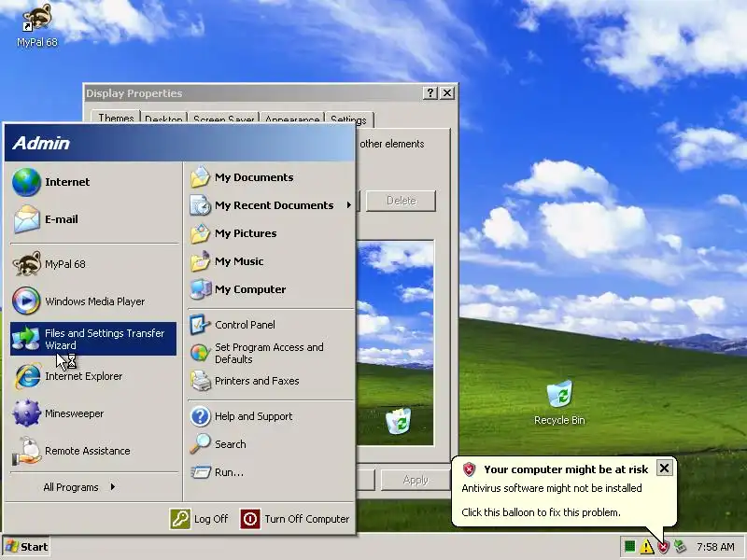Open Help and Support question icon

pos(200,416)
